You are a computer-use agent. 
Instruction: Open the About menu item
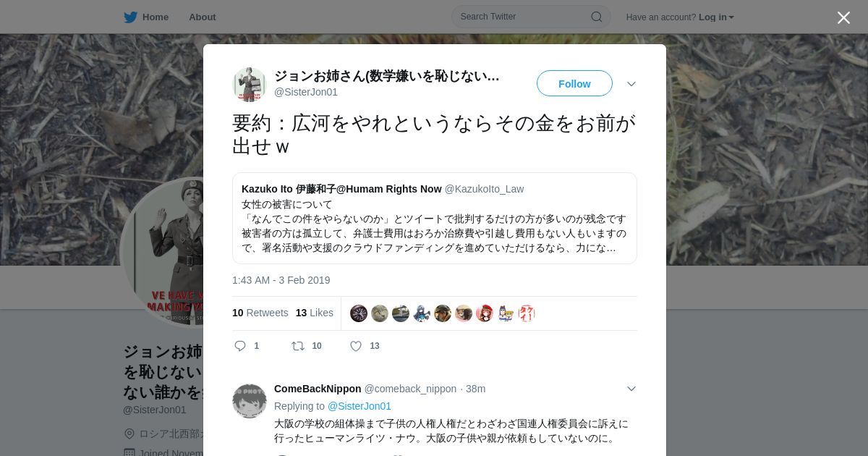point(203,17)
